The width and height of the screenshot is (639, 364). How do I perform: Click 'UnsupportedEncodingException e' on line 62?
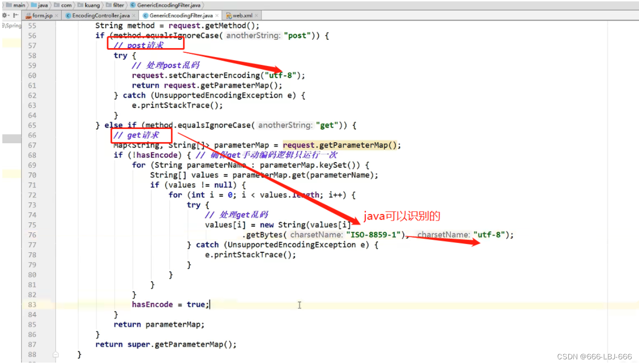tap(224, 95)
